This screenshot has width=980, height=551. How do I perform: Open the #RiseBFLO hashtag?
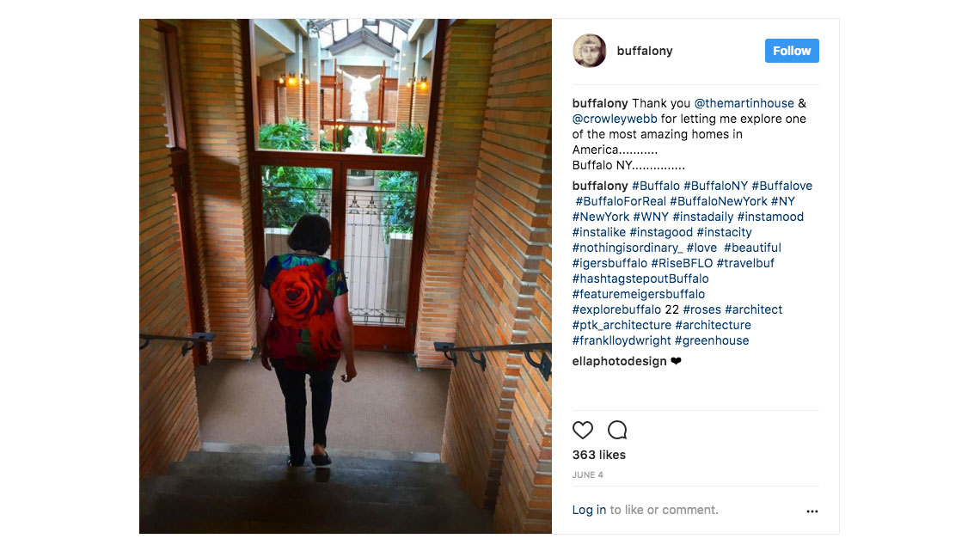pos(682,263)
